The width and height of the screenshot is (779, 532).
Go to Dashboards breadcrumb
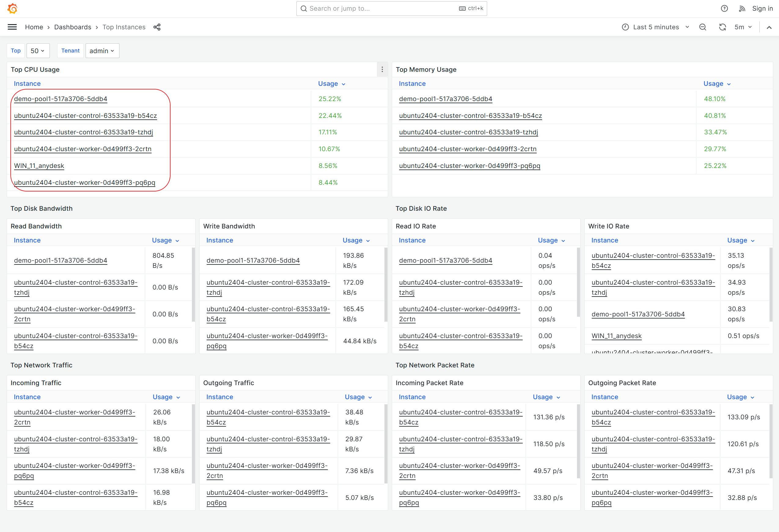(73, 27)
